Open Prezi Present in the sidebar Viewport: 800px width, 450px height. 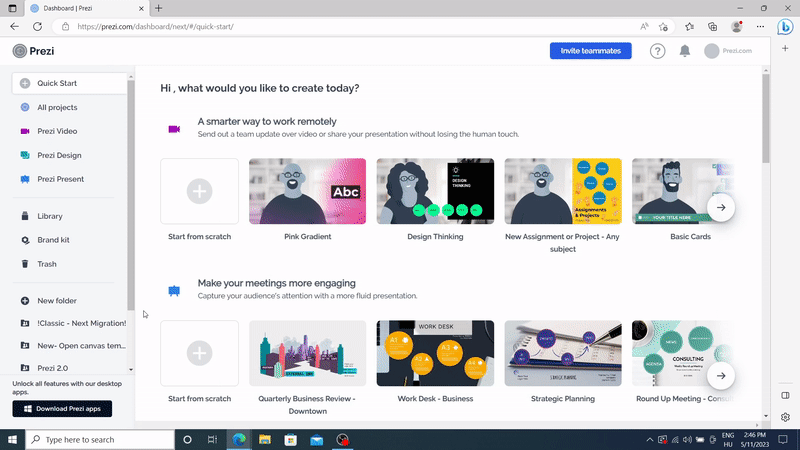[60, 179]
